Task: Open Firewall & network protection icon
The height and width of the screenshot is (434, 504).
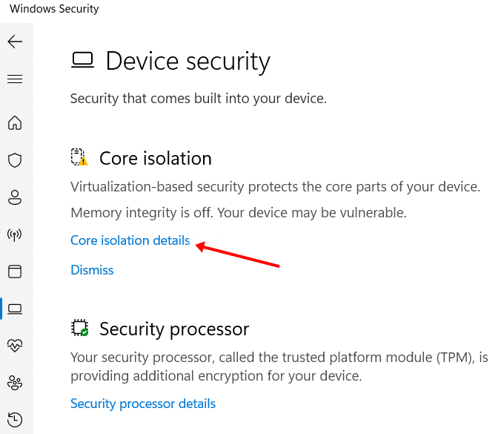Action: point(15,234)
